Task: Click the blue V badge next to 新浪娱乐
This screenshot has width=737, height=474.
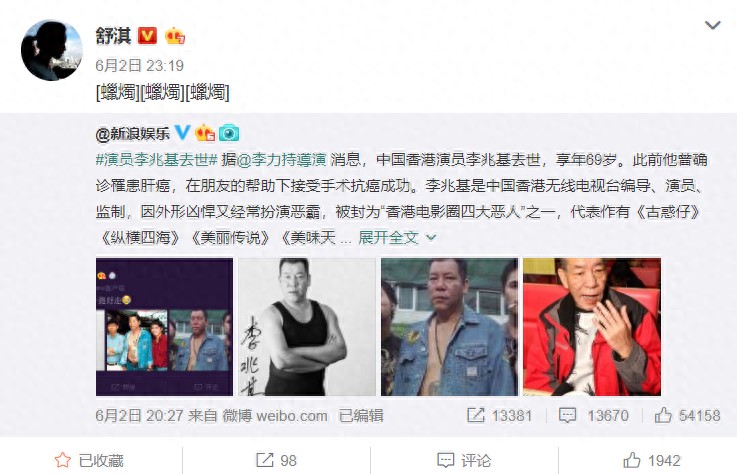Action: 182,133
